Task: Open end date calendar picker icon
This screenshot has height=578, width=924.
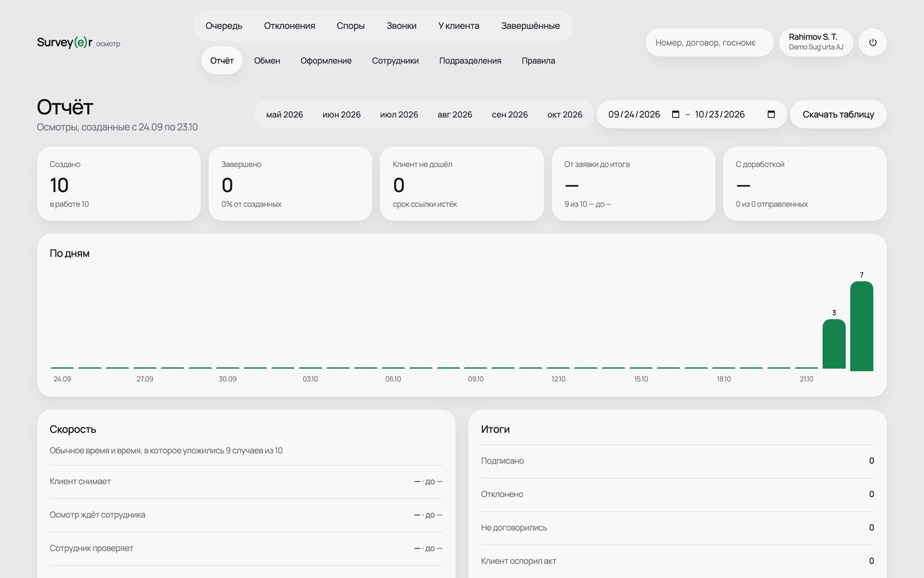Action: click(771, 114)
